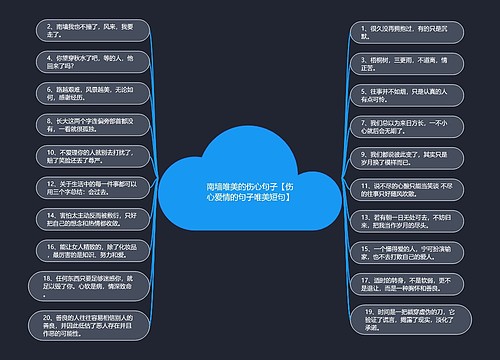Image resolution: width=500 pixels, height=360 pixels.
Task: Select node 14 害怕太主动反而被敷衍
Action: [93, 220]
